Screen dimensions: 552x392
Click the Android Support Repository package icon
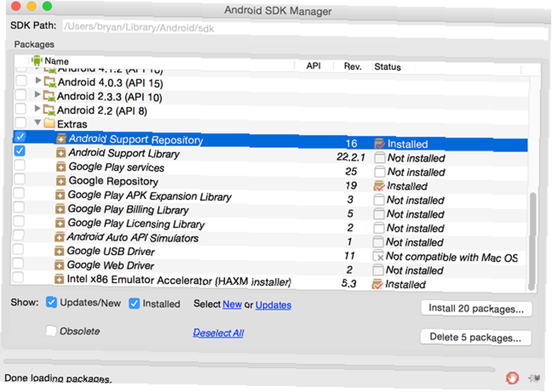(x=61, y=138)
